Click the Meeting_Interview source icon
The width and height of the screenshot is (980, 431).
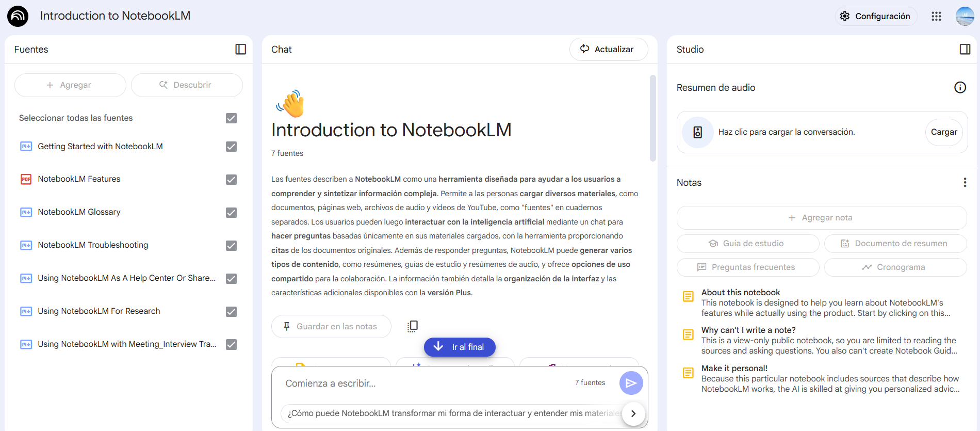(26, 344)
